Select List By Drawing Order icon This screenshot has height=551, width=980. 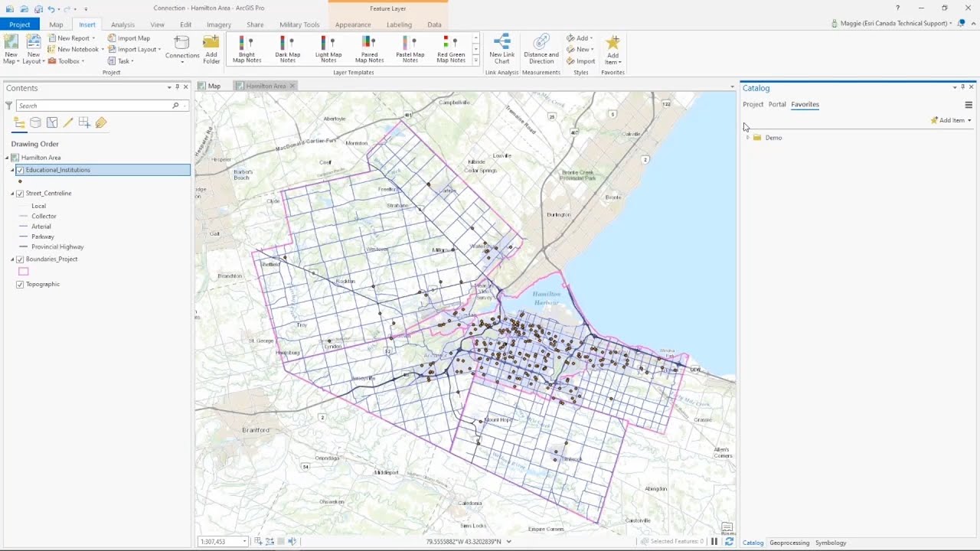19,122
